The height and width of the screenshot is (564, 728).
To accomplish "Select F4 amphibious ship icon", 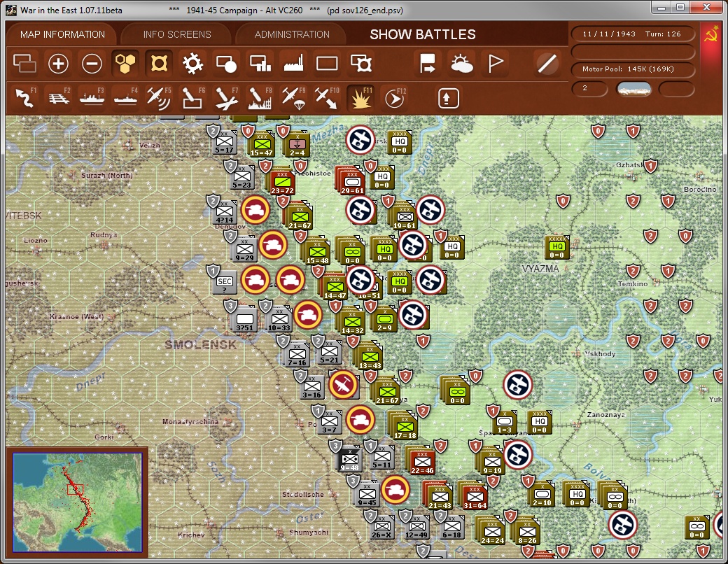I will click(125, 98).
